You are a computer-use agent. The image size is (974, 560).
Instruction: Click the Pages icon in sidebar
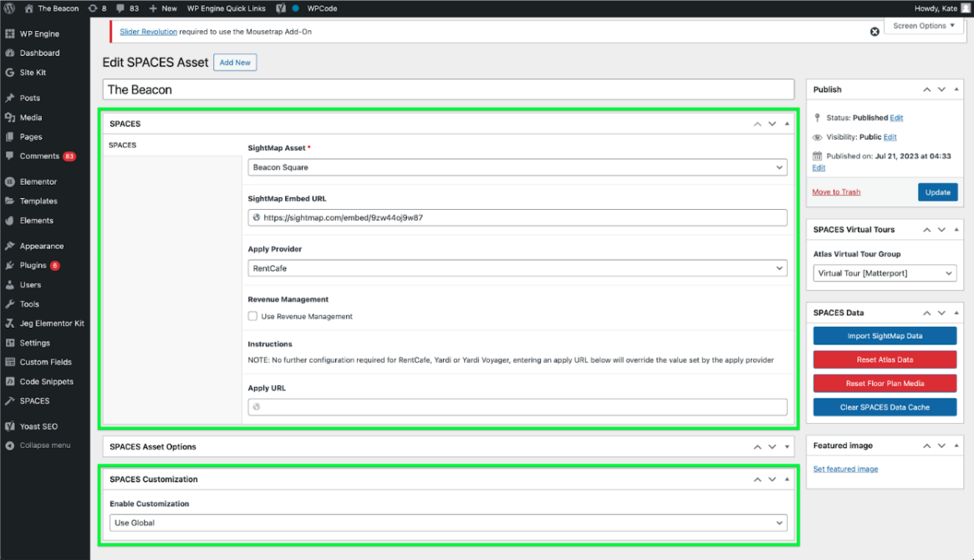(x=10, y=136)
